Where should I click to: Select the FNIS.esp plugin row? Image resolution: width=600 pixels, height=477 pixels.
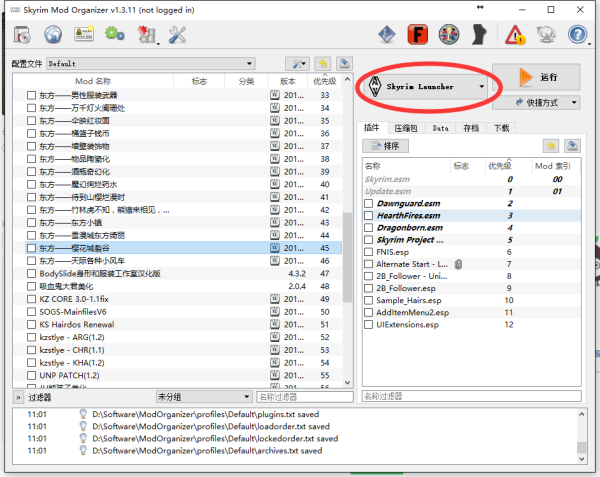(x=471, y=252)
